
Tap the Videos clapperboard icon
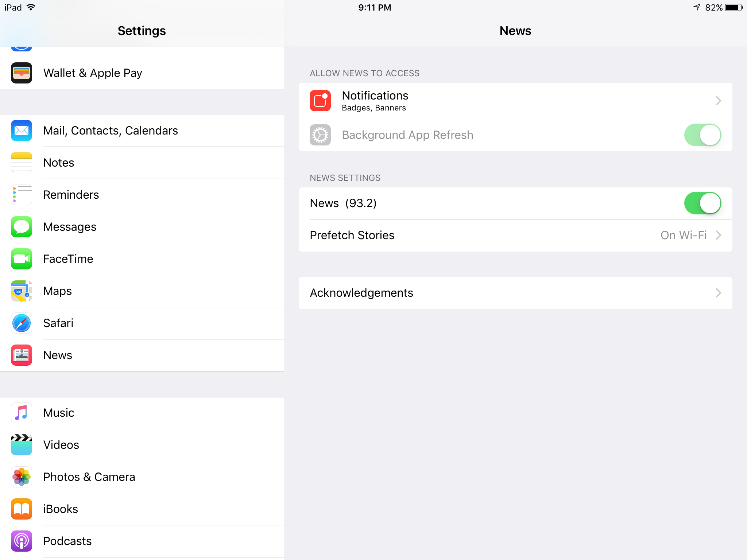(x=22, y=445)
